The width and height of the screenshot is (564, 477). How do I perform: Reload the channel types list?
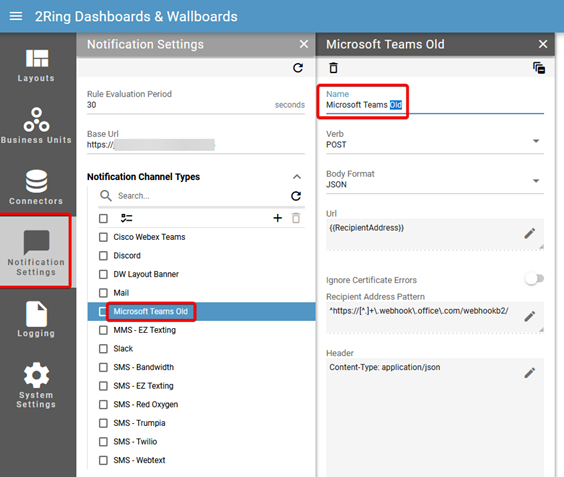coord(296,196)
